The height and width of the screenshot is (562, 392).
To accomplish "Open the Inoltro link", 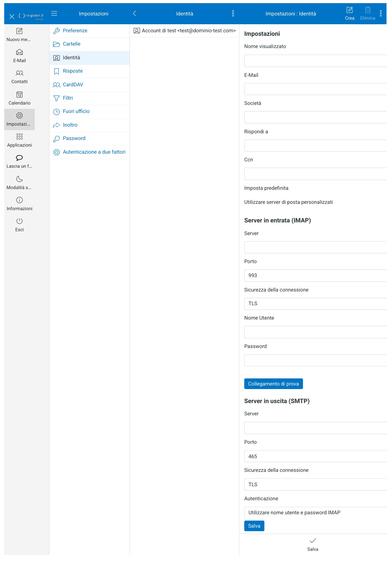I will pyautogui.click(x=89, y=125).
